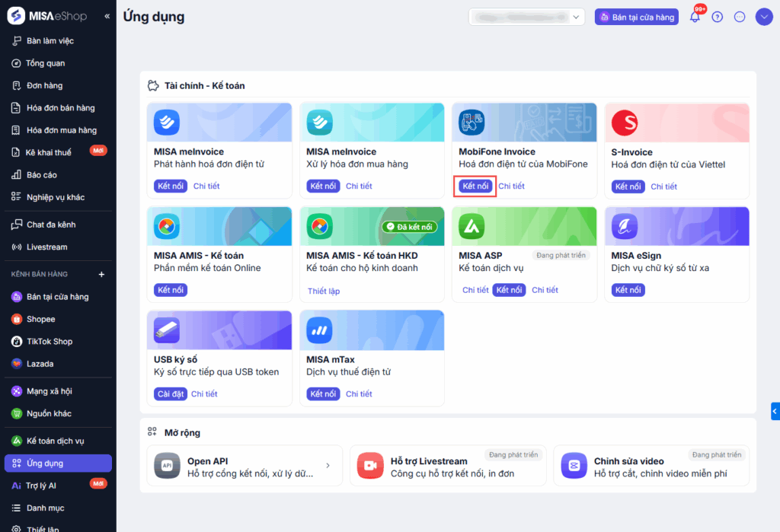The height and width of the screenshot is (532, 780).
Task: Open Kê khai thuế menu item
Action: pos(58,153)
